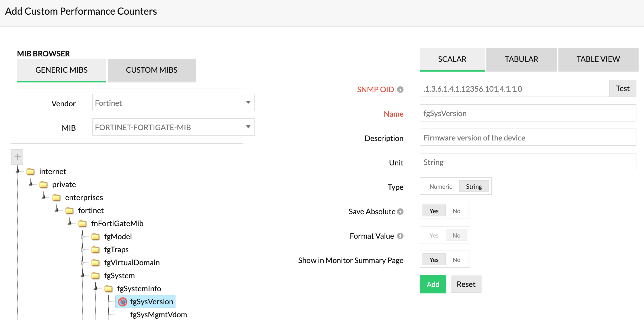The height and width of the screenshot is (320, 644).
Task: Click the Save Absolute info icon
Action: tap(400, 212)
